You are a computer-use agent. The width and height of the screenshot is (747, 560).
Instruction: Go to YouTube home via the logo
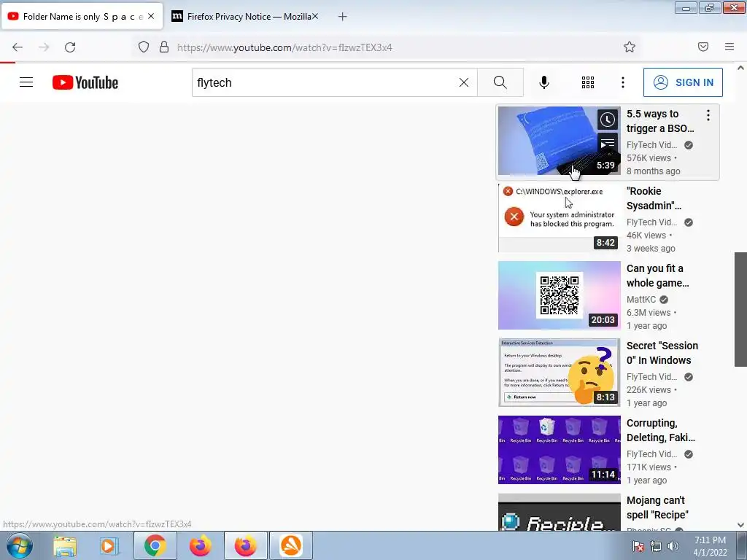click(85, 82)
